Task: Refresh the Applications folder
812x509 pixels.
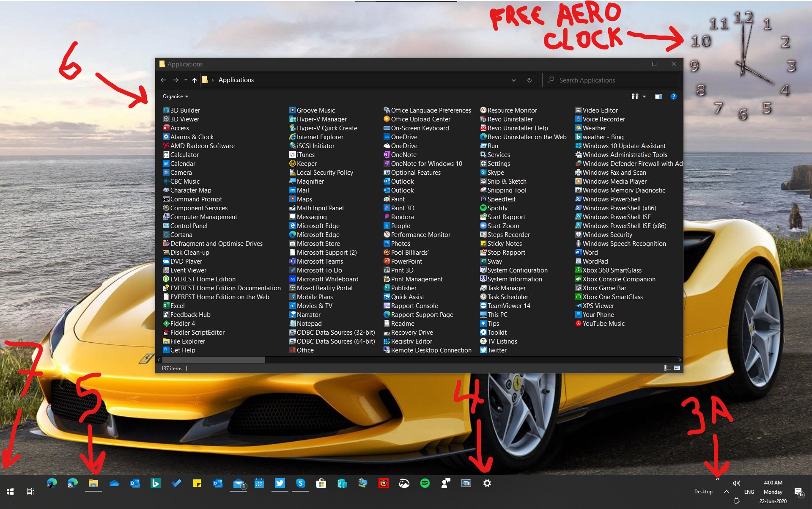Action: click(x=529, y=80)
